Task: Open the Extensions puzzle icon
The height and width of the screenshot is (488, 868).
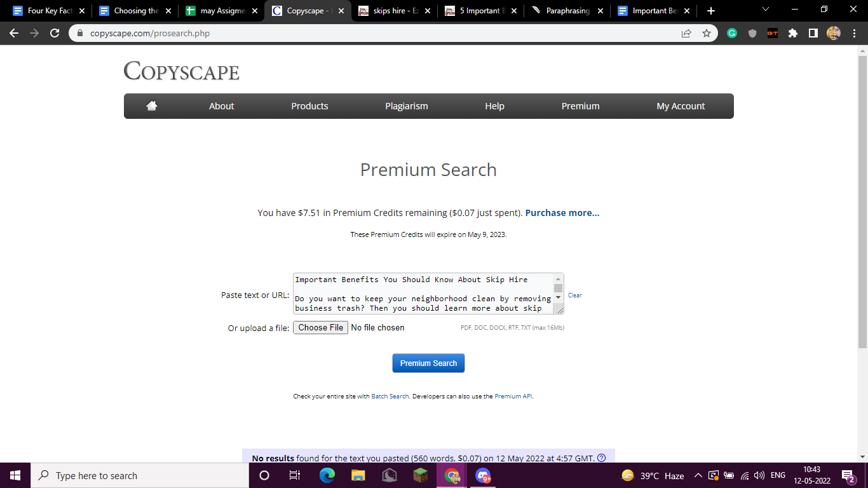Action: click(793, 33)
